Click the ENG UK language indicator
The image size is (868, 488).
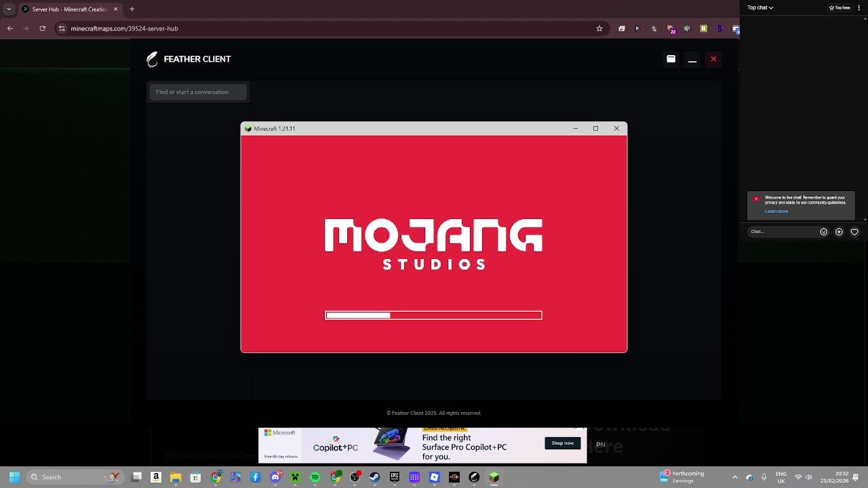click(781, 477)
